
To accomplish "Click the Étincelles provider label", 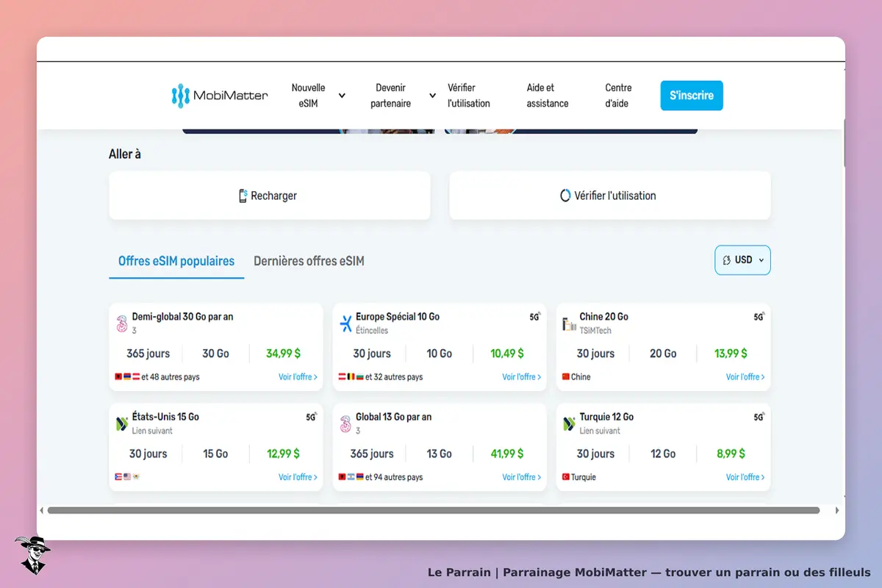I will point(372,331).
